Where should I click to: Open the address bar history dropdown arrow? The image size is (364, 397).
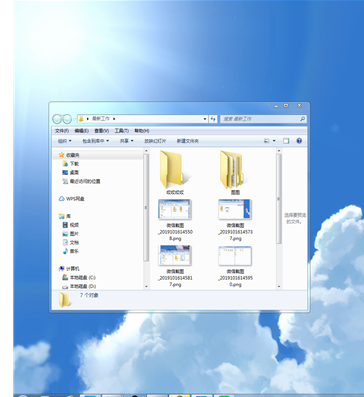[205, 119]
